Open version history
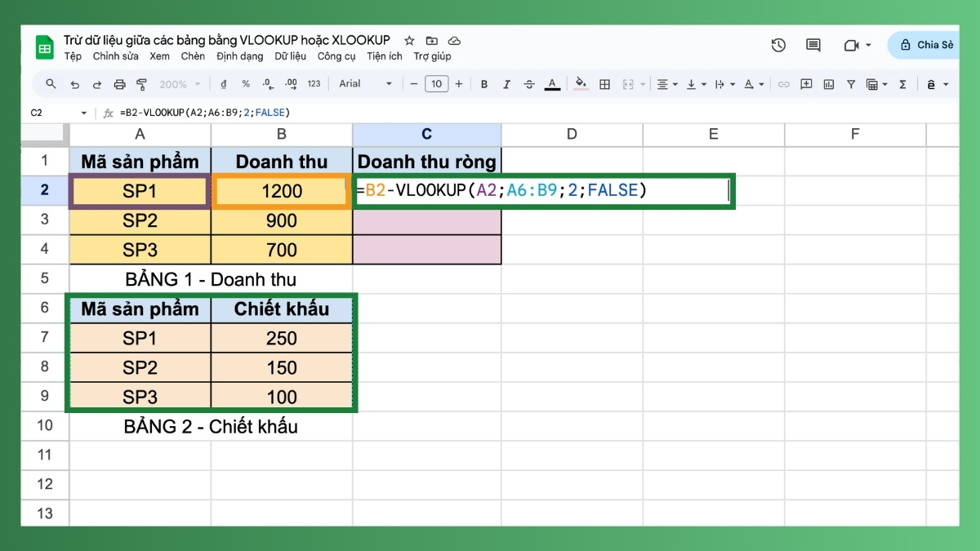This screenshot has width=980, height=551. (x=778, y=46)
